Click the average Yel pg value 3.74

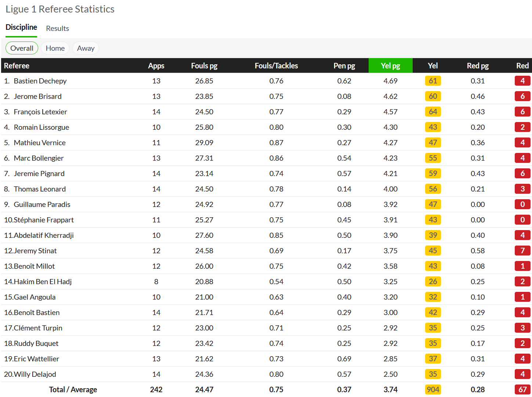390,390
